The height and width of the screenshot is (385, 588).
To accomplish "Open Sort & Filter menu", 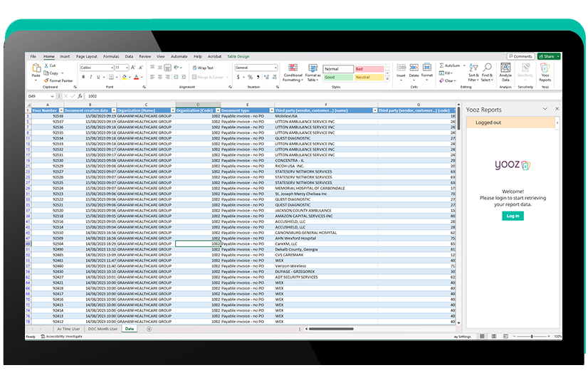I will (473, 73).
